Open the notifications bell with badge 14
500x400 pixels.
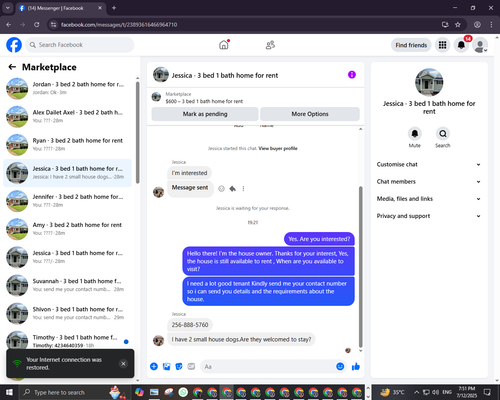click(461, 45)
